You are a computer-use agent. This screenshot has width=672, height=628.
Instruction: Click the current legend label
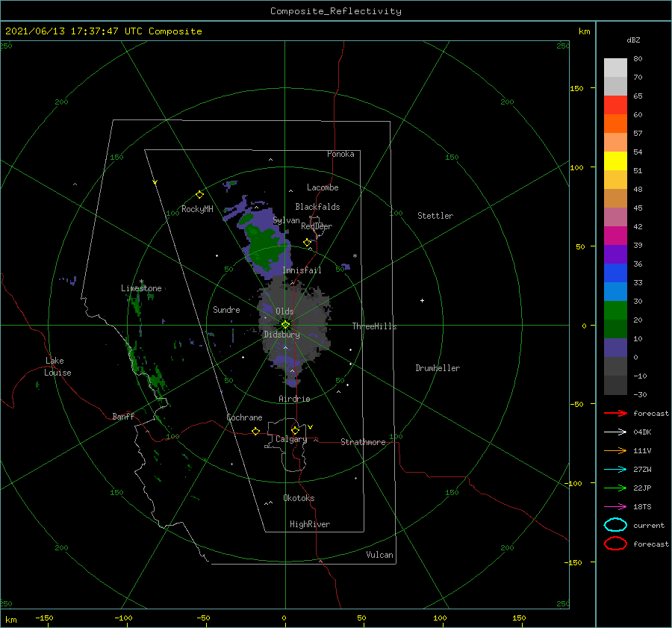pyautogui.click(x=649, y=525)
